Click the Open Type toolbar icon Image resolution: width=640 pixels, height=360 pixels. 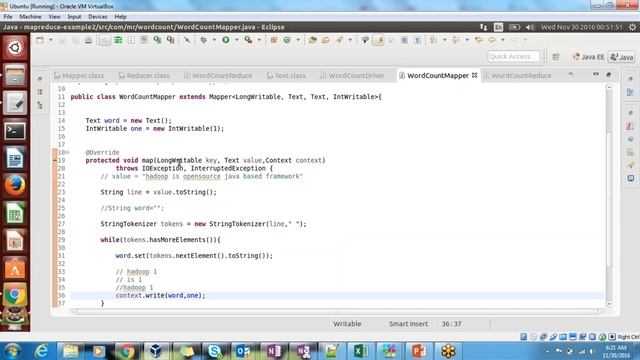[313, 40]
